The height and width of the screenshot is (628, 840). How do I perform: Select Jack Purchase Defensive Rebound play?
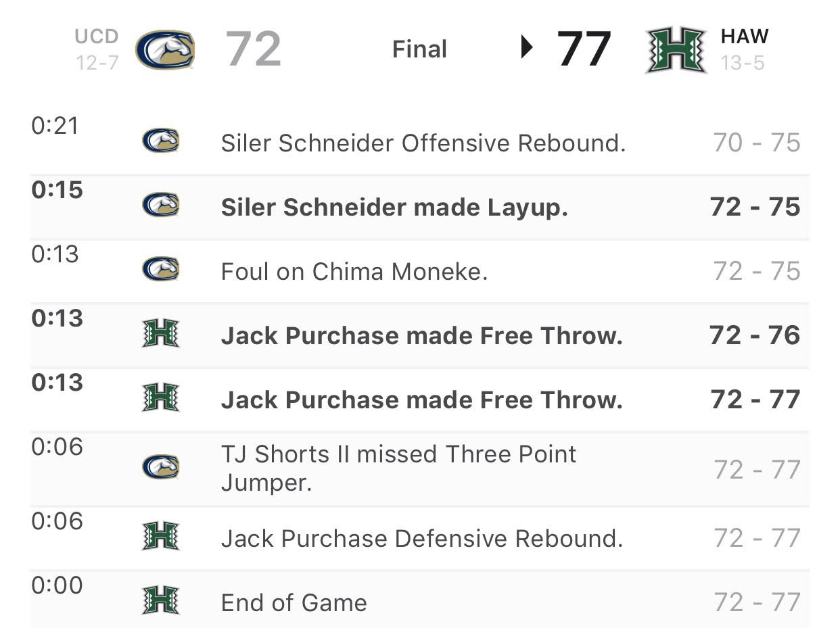pos(420,538)
